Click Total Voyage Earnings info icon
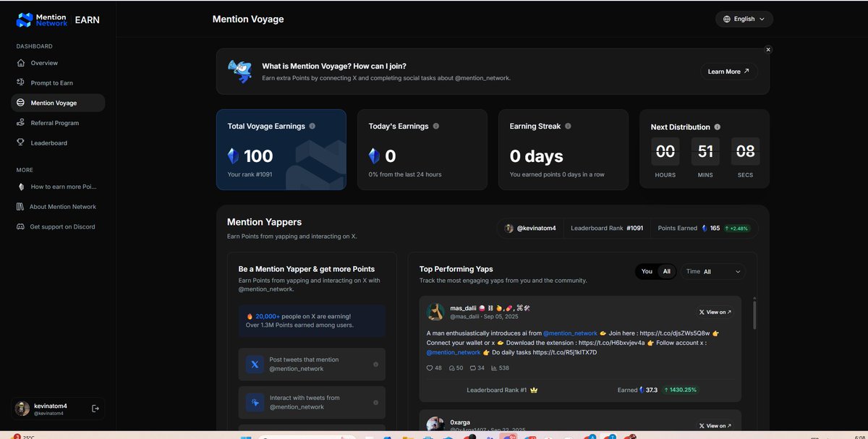 (x=312, y=126)
